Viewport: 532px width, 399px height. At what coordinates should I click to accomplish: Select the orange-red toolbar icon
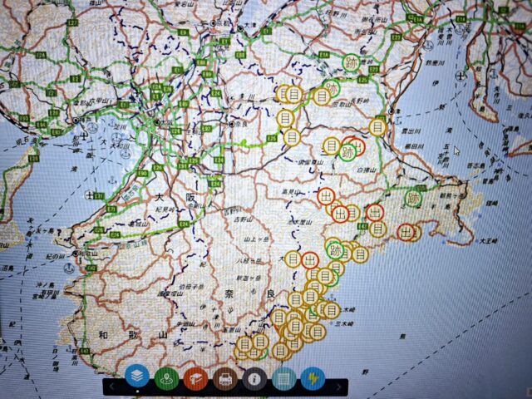point(195,378)
